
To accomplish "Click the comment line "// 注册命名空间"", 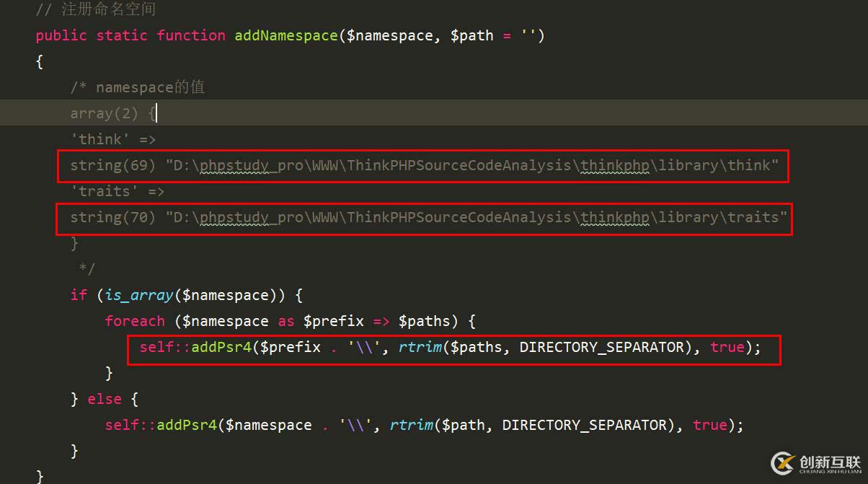I will point(96,9).
